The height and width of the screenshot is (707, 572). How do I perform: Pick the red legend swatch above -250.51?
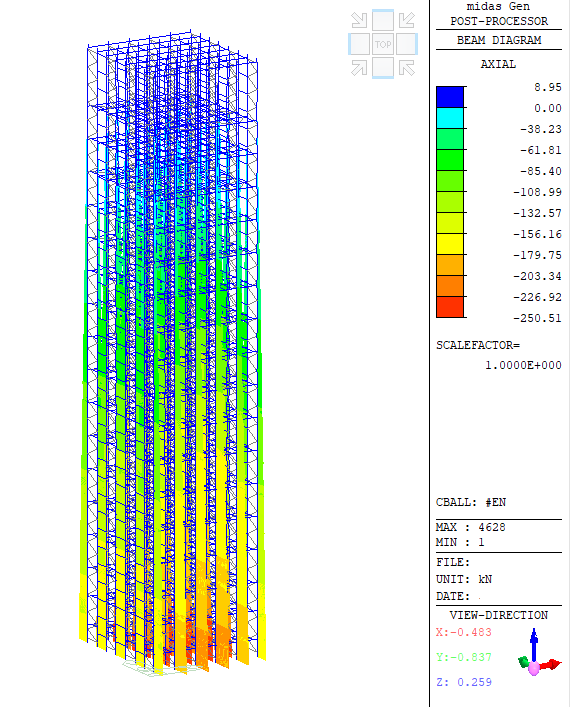450,307
